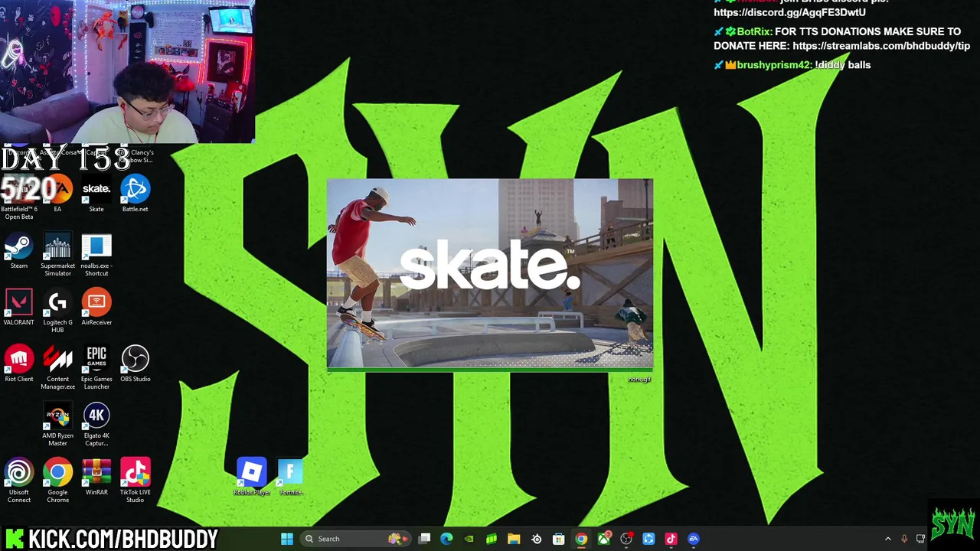This screenshot has height=551, width=980.
Task: Launch the Skate desktop shortcut
Action: pos(96,194)
